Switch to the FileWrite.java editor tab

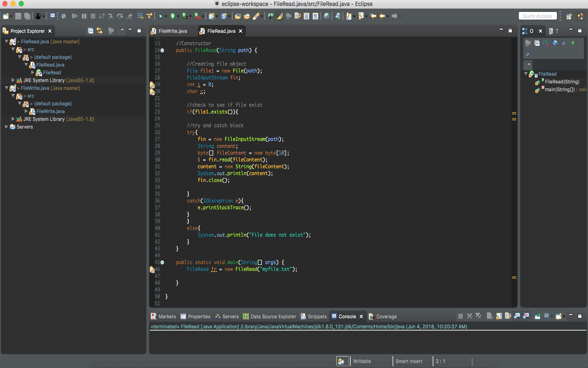pyautogui.click(x=173, y=31)
